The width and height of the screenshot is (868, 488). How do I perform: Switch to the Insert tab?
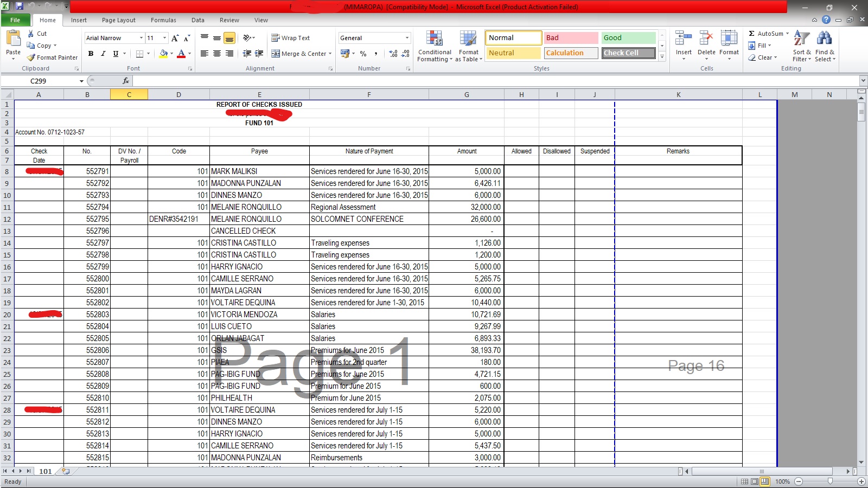point(79,20)
